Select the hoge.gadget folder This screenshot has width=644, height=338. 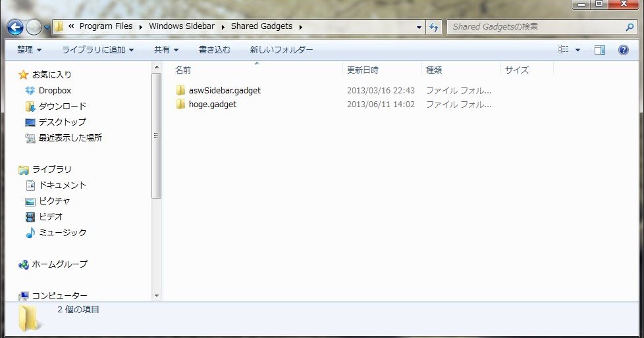tap(212, 105)
